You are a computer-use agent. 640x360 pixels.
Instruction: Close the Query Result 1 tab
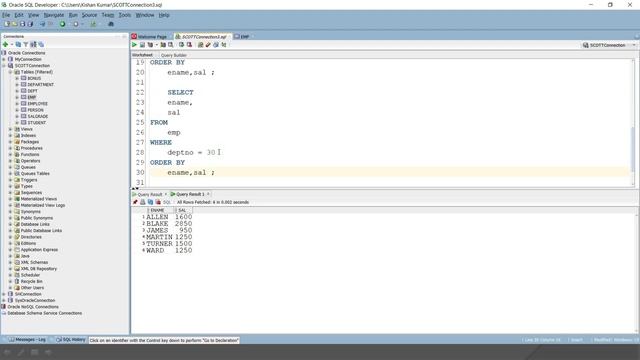point(208,194)
